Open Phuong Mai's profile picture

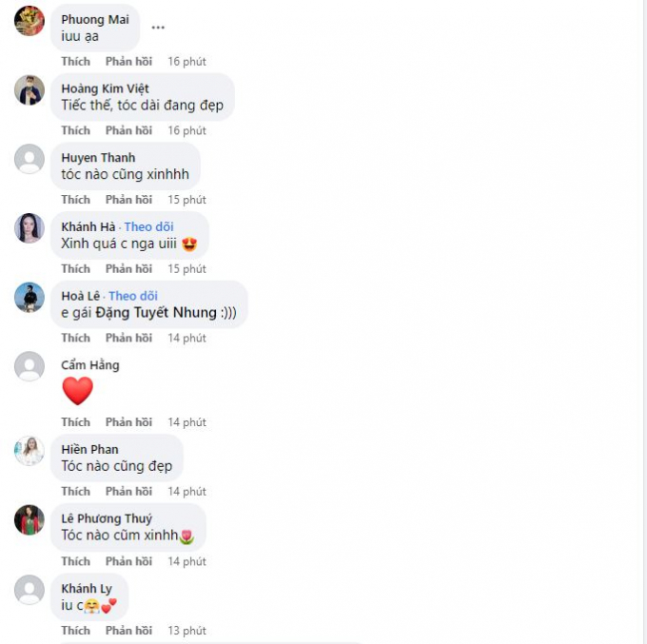(x=29, y=21)
